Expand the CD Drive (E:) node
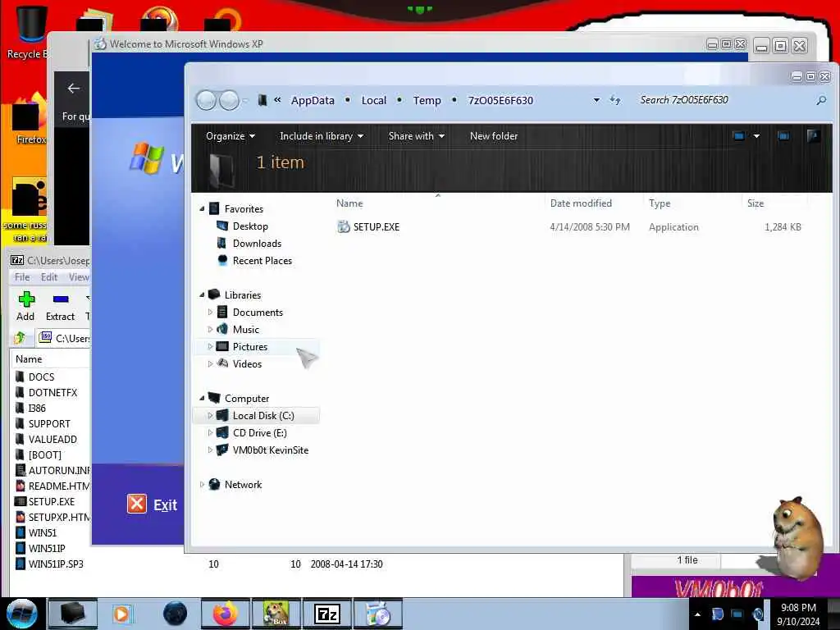The image size is (840, 630). [210, 433]
